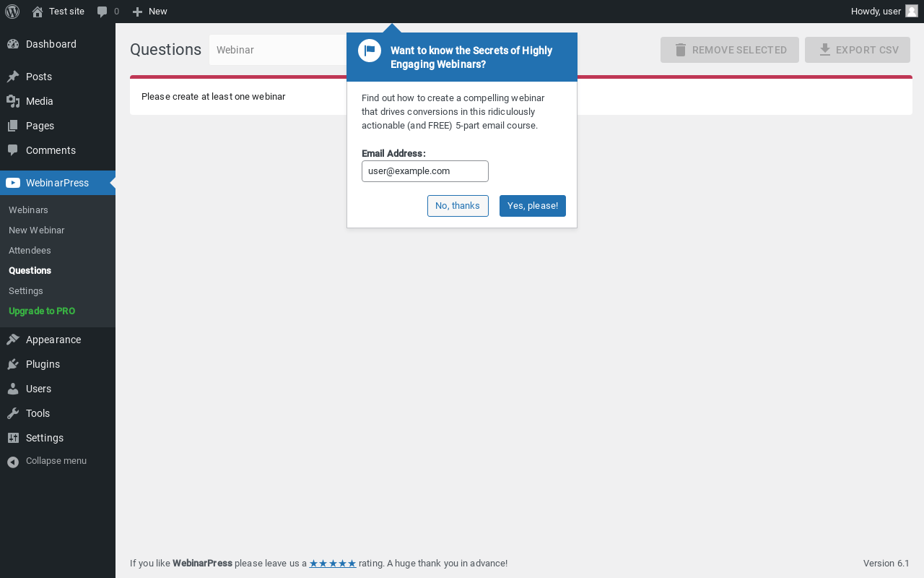Click the No, thanks button
Viewport: 924px width, 578px height.
coord(458,206)
